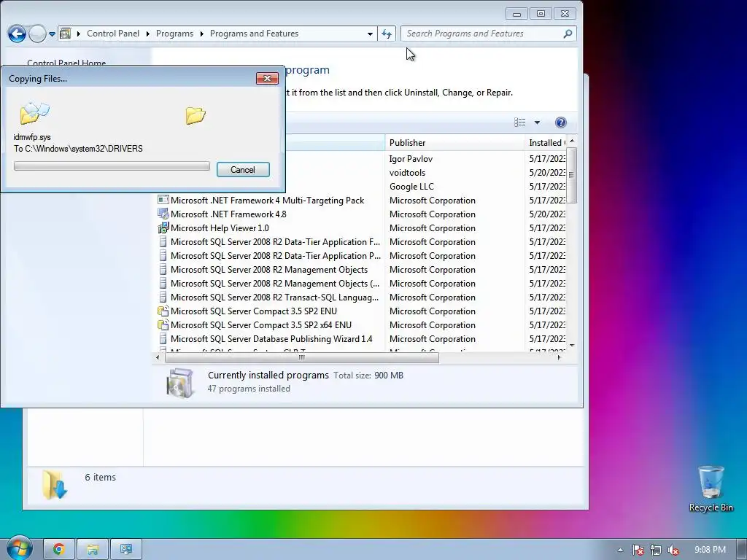
Task: Click the Forward navigation arrow button
Action: [x=37, y=34]
